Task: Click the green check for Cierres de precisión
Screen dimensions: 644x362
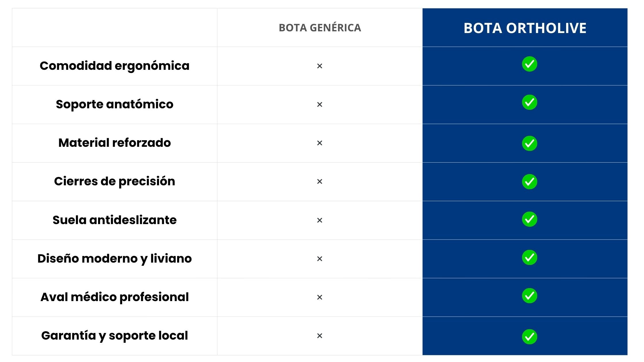Action: 529,182
